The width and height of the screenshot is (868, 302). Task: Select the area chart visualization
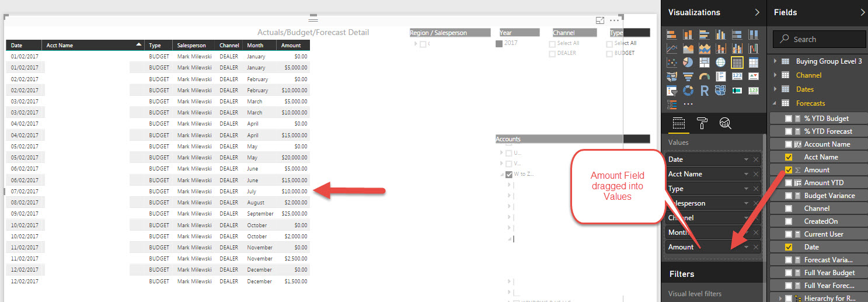pos(688,48)
